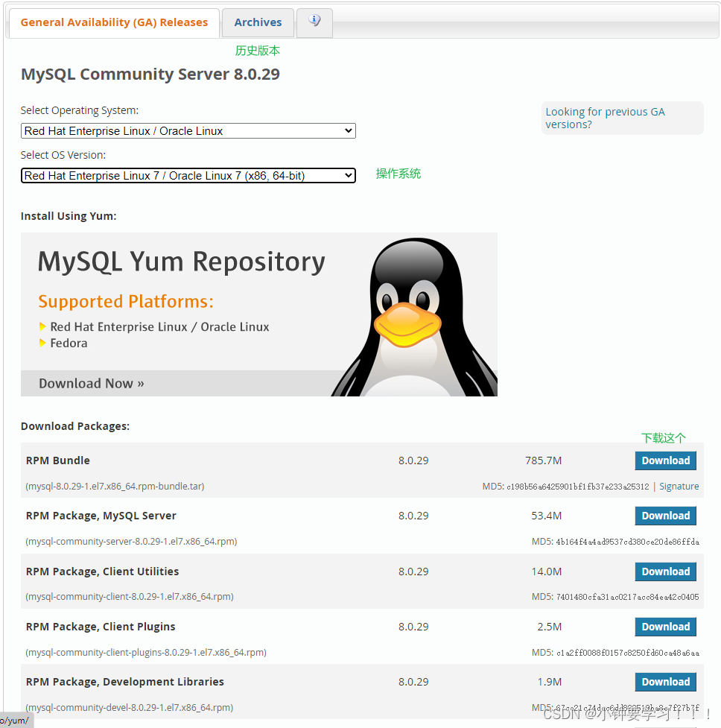Switch to General Availability (GA) Releases tab
The image size is (721, 728).
(114, 22)
